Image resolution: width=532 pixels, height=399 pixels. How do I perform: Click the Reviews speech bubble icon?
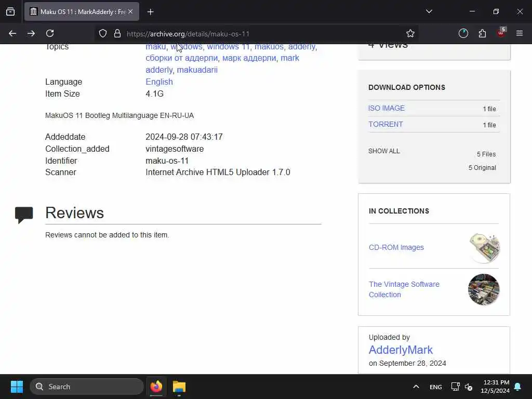24,215
